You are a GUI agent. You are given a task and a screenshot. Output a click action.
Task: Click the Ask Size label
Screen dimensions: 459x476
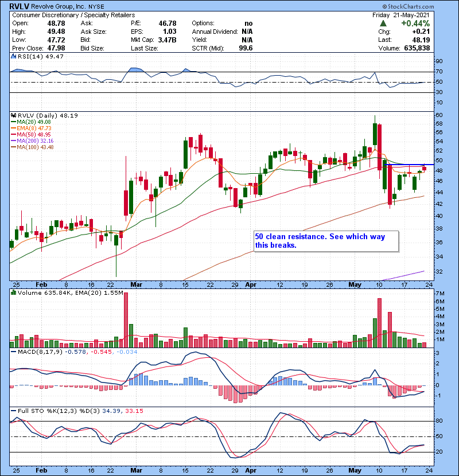[94, 32]
